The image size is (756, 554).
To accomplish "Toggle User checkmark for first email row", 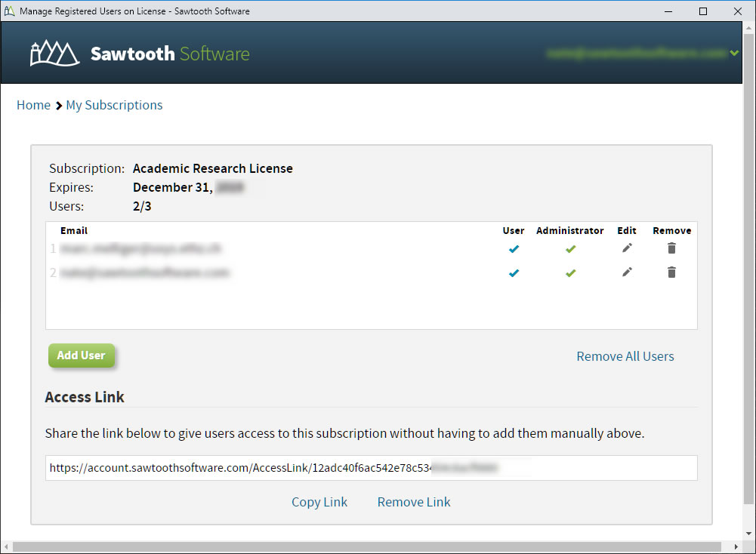I will [x=514, y=249].
